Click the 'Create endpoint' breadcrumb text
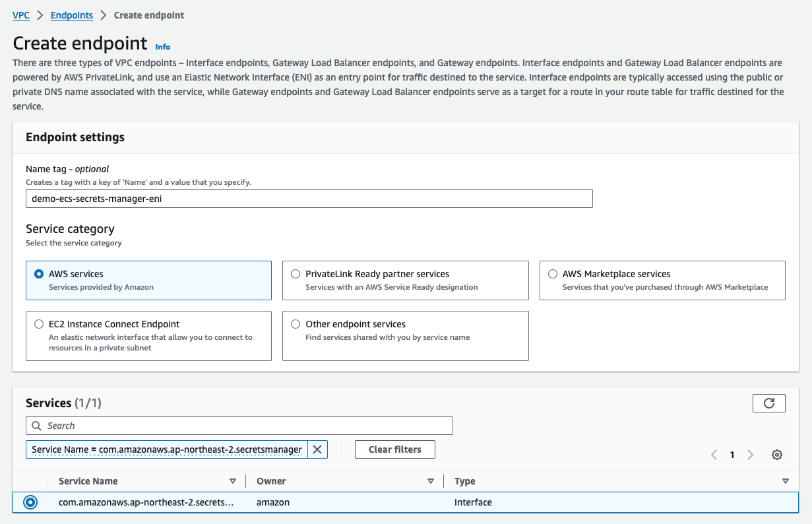Screen dimensions: 812x524 coord(149,15)
